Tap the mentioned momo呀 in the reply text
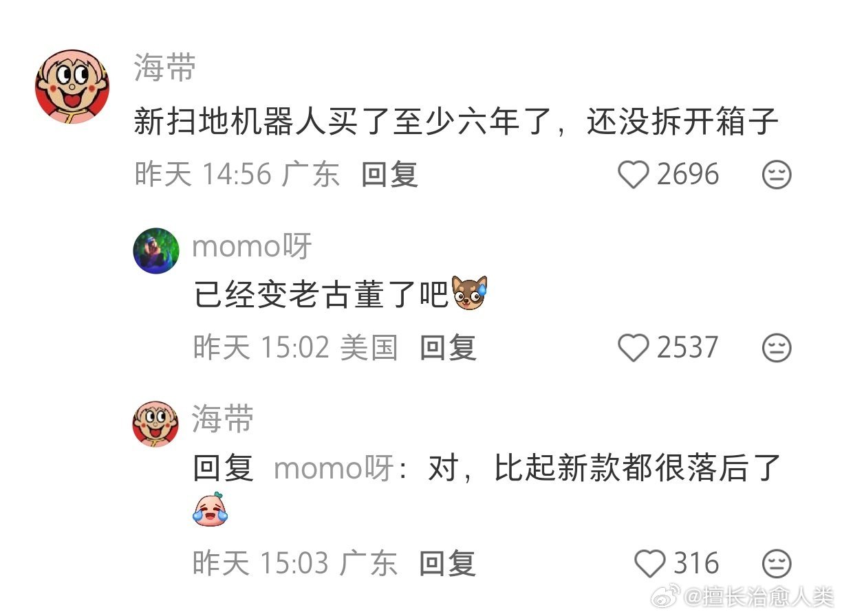Screen dimensions: 842x616 click(x=334, y=469)
